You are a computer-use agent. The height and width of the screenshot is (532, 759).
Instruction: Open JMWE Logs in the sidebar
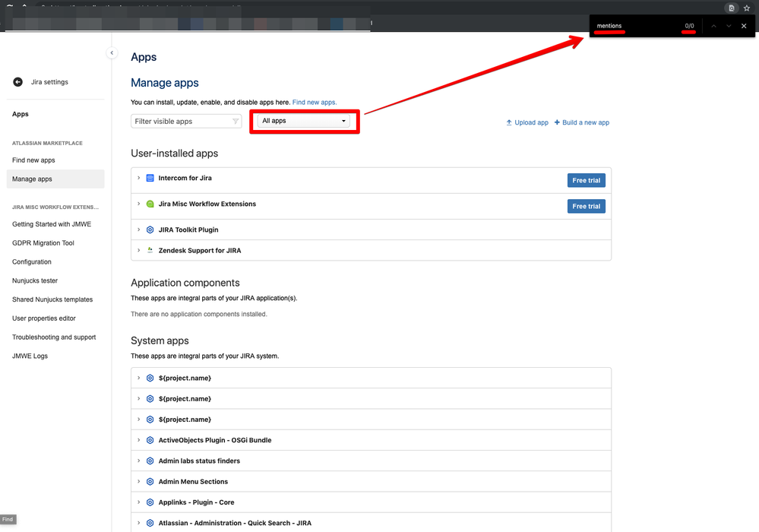click(30, 356)
